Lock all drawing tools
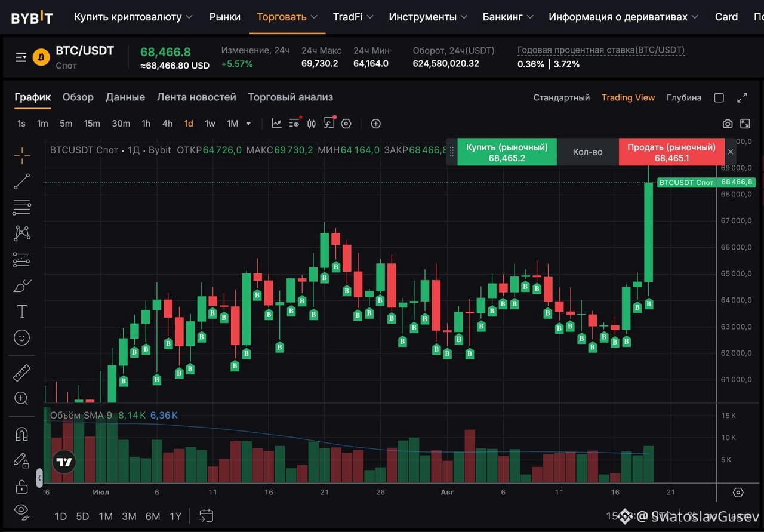 tap(22, 486)
